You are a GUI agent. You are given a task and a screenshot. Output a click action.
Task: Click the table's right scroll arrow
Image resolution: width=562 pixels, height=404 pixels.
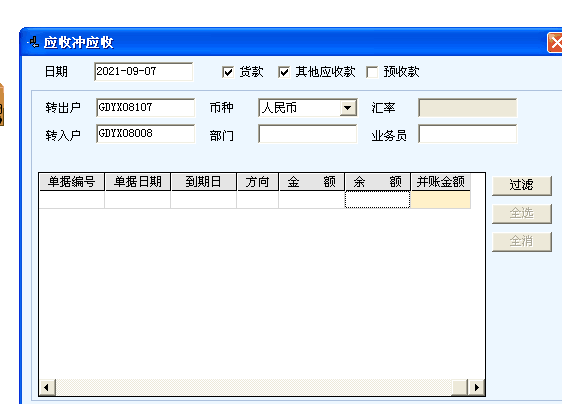pyautogui.click(x=476, y=387)
